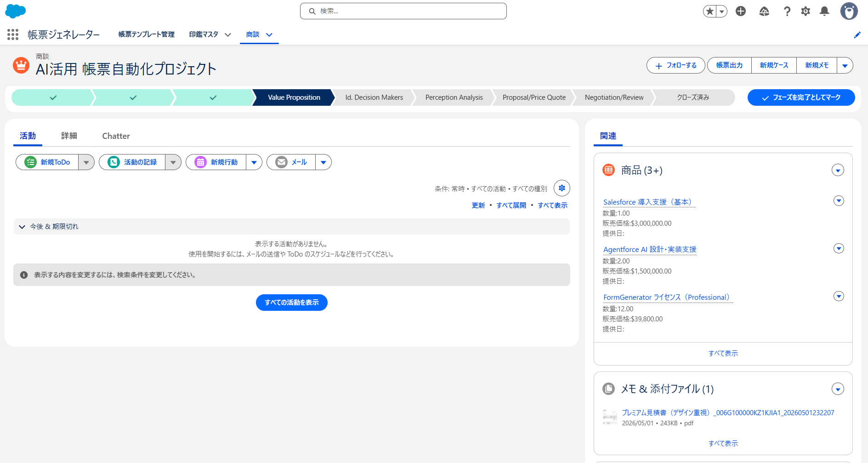Image resolution: width=868 pixels, height=463 pixels.
Task: Click the Salesforce cloud logo
Action: (x=15, y=11)
